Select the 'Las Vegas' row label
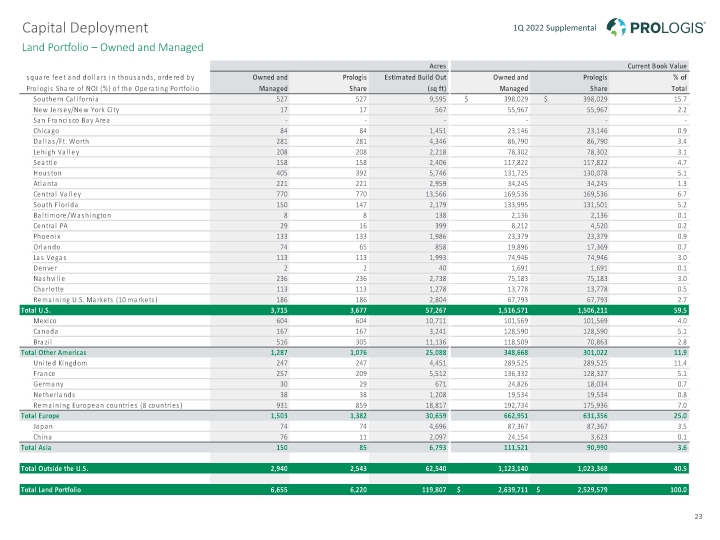The image size is (720, 540). [50, 258]
